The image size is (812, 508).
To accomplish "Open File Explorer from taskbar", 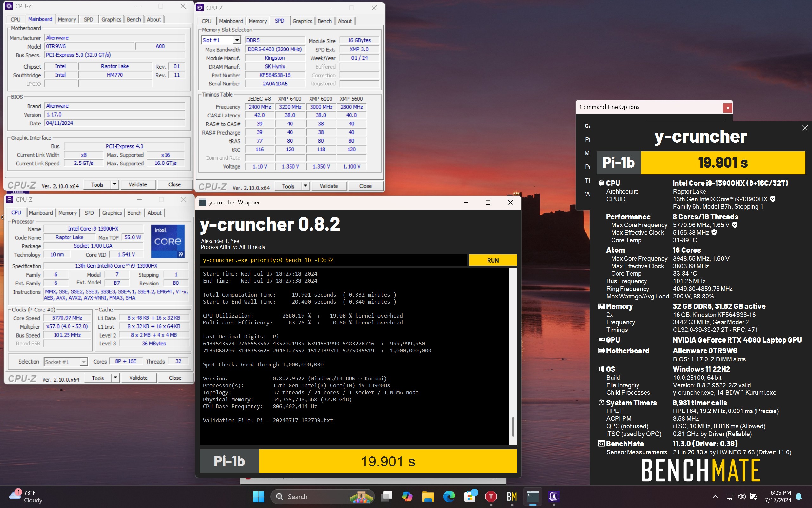I will (428, 496).
